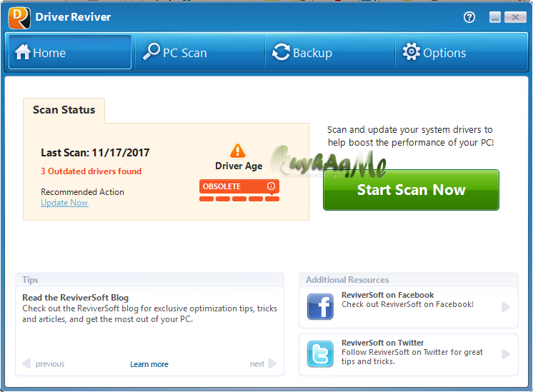Go to the previous tip
This screenshot has height=392, width=533.
point(50,364)
